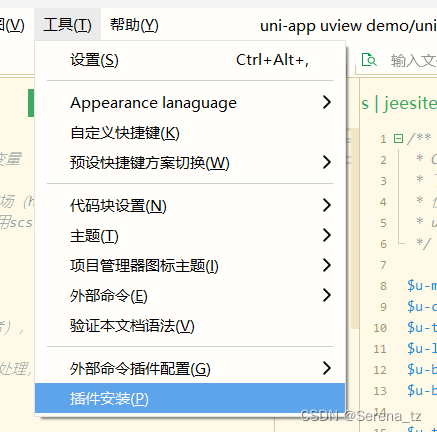Choose 设置(S) from the tools menu
437x432 pixels.
click(x=190, y=60)
